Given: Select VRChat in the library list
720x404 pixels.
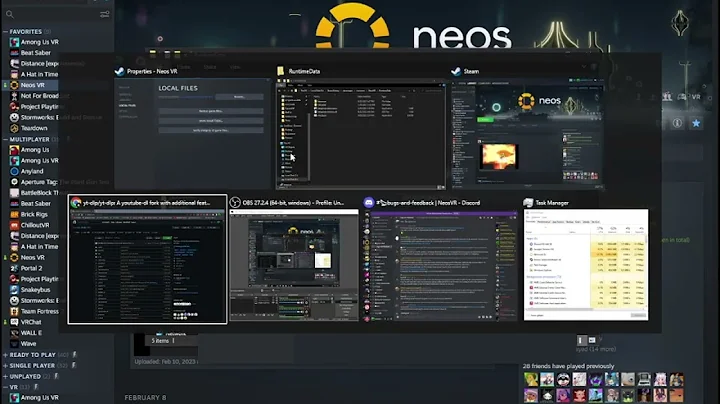Looking at the screenshot, I should [x=31, y=322].
